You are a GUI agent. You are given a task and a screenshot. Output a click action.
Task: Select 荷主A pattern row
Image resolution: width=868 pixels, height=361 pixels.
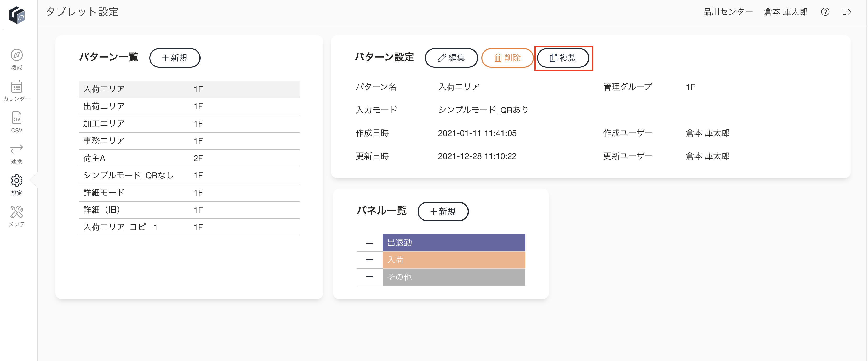(189, 158)
